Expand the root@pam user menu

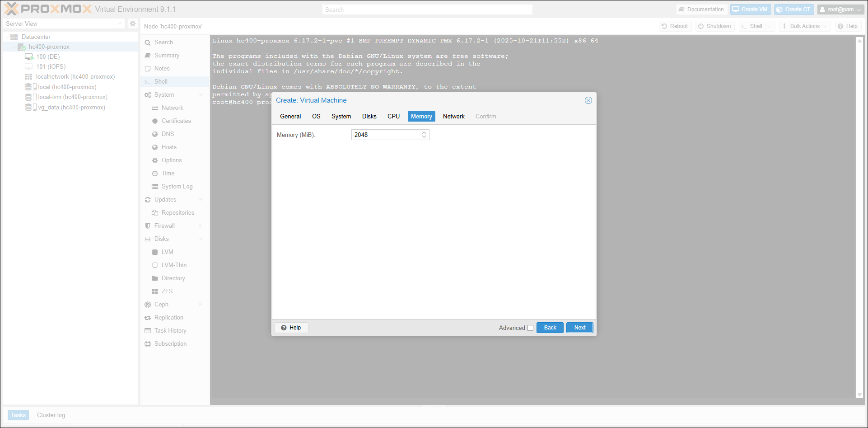pos(841,9)
